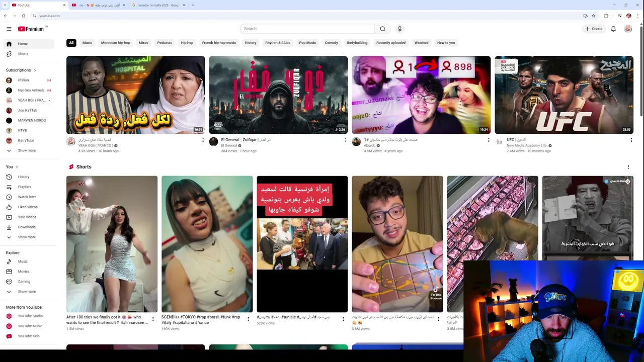Open New Media Academy Life channel
Viewport: 644px width, 362px height.
[x=526, y=145]
